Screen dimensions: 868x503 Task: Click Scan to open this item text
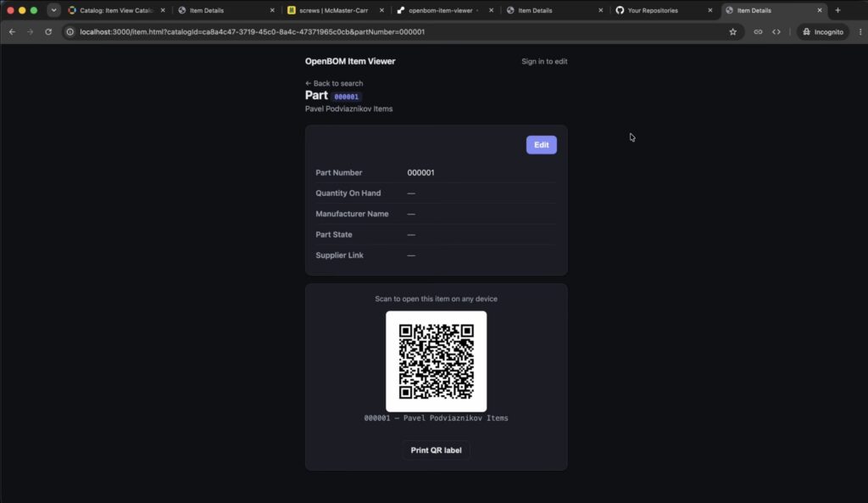tap(437, 299)
